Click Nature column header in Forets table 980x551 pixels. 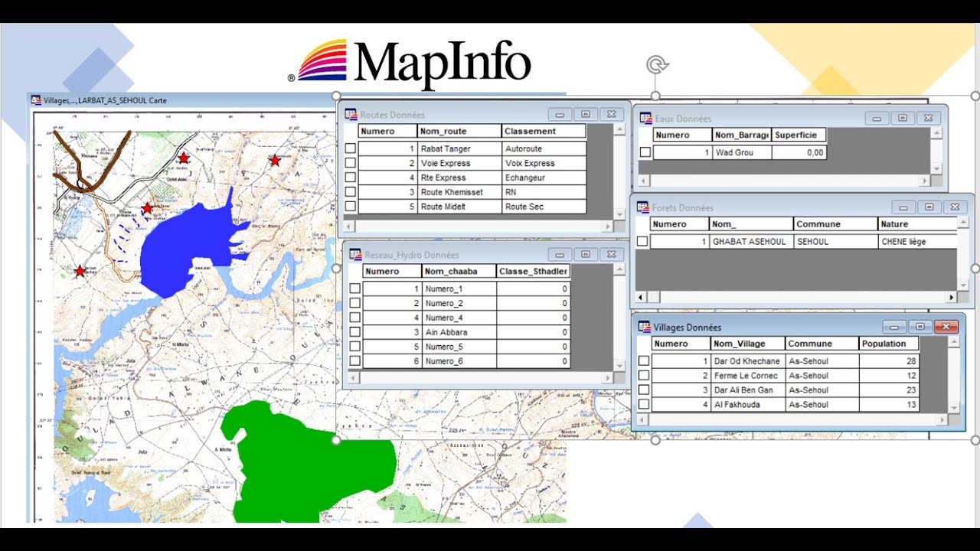[917, 224]
